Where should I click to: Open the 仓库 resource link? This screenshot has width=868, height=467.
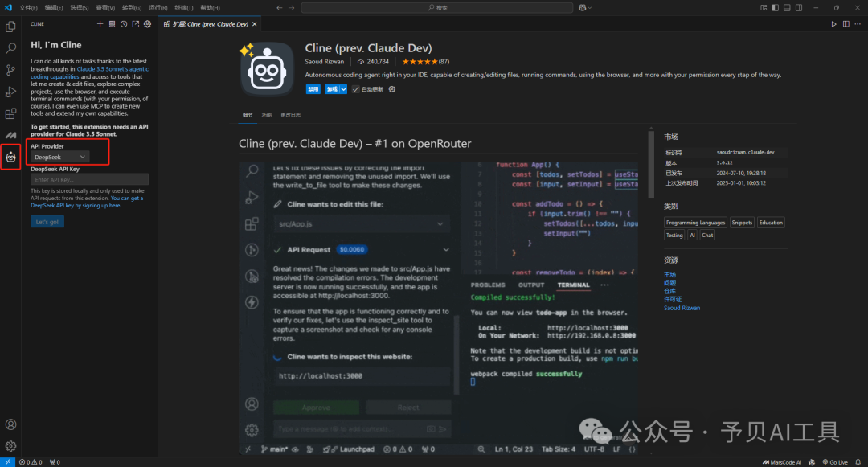pyautogui.click(x=669, y=291)
